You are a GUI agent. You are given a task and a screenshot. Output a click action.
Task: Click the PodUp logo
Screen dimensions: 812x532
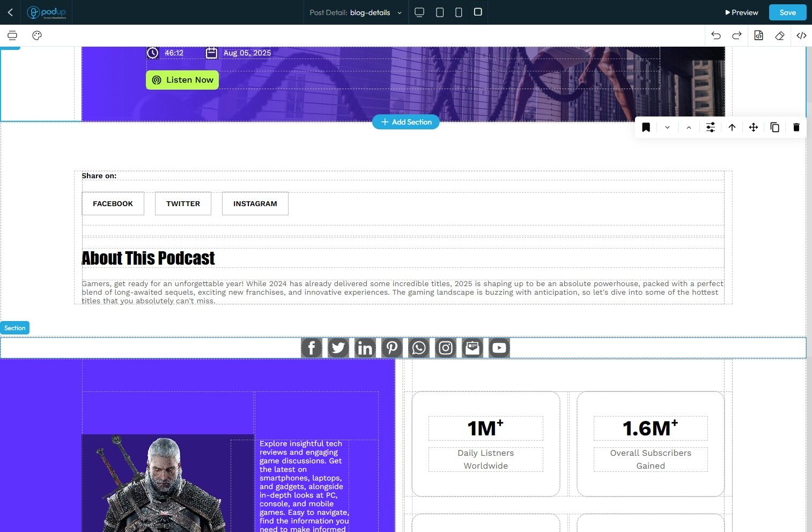click(47, 12)
